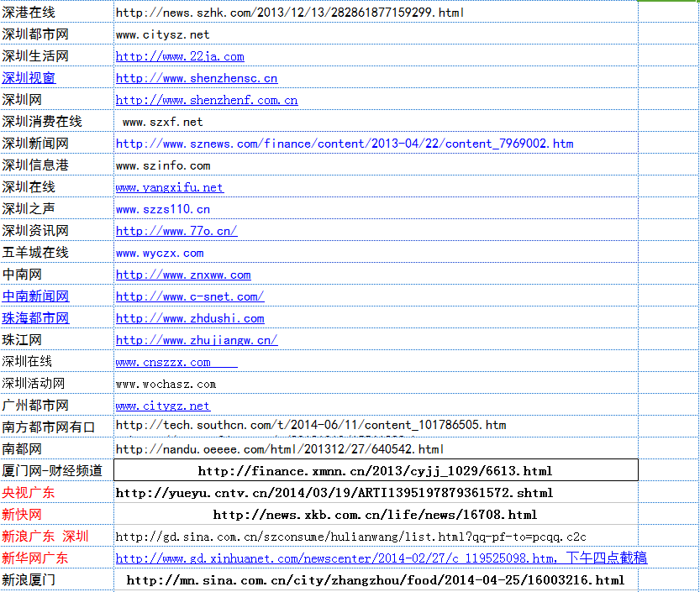Select the gd.sina.com.cn szconsume URL cell
Screen dimensions: 700x592
(x=376, y=537)
